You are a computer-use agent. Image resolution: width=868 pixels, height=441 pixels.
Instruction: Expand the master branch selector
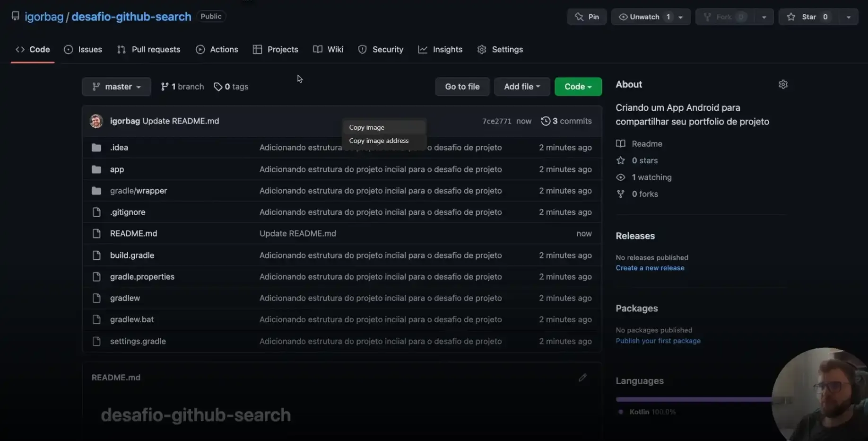tap(116, 87)
